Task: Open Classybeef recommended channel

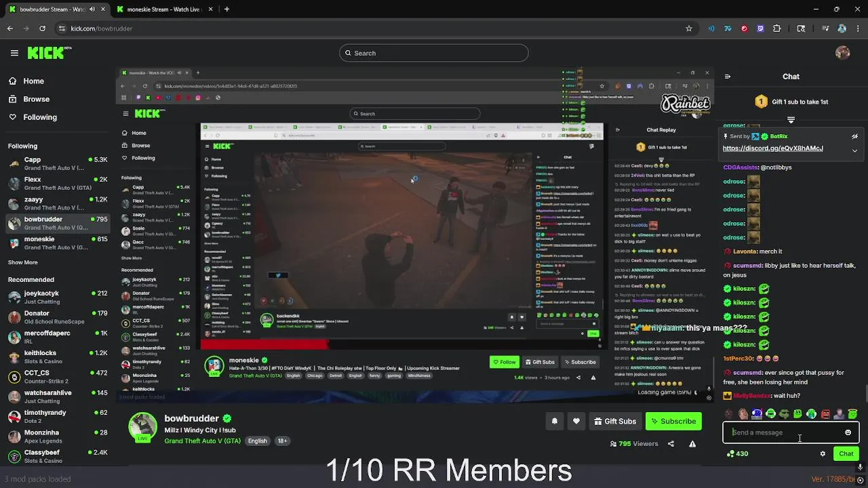Action: [x=58, y=455]
